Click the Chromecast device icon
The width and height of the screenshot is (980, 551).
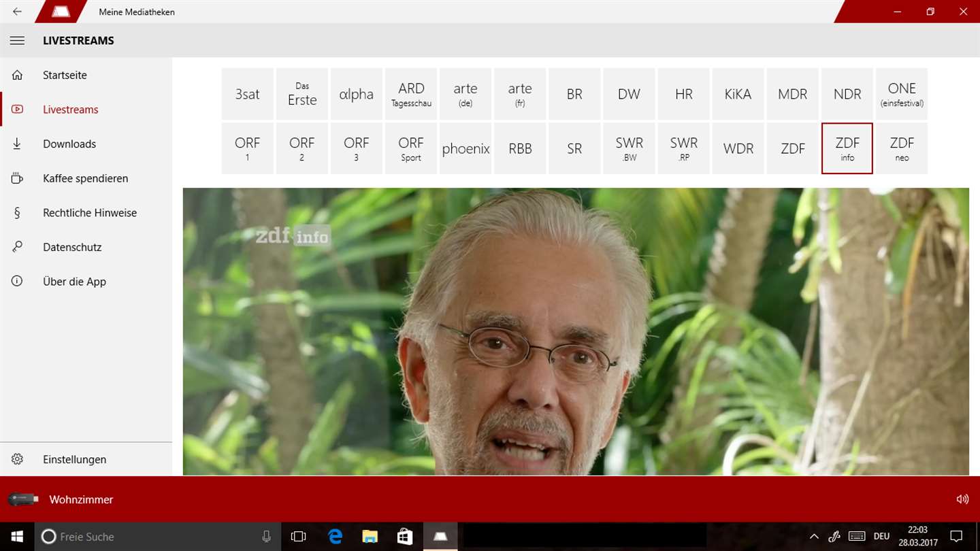coord(23,499)
